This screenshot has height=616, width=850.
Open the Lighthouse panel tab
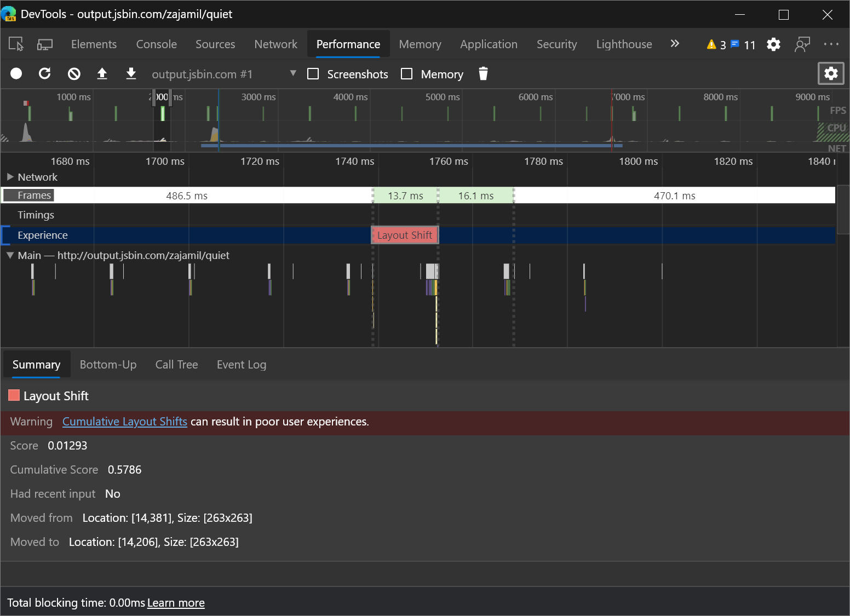(x=624, y=44)
